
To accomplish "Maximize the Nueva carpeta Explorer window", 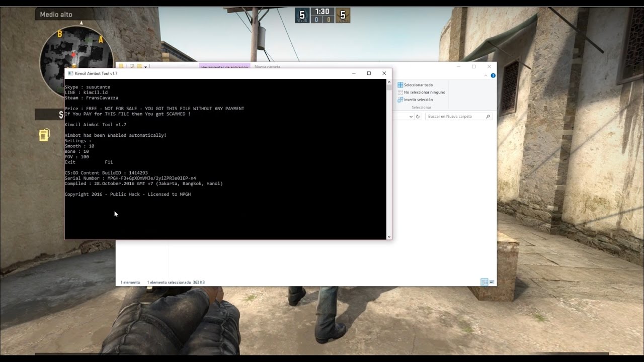I will pos(473,66).
